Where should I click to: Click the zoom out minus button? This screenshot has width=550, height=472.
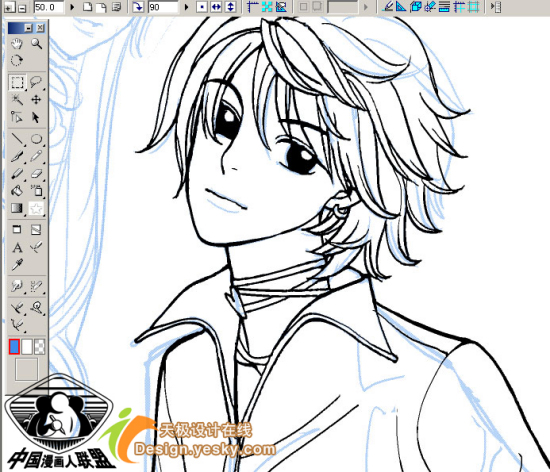(x=22, y=7)
